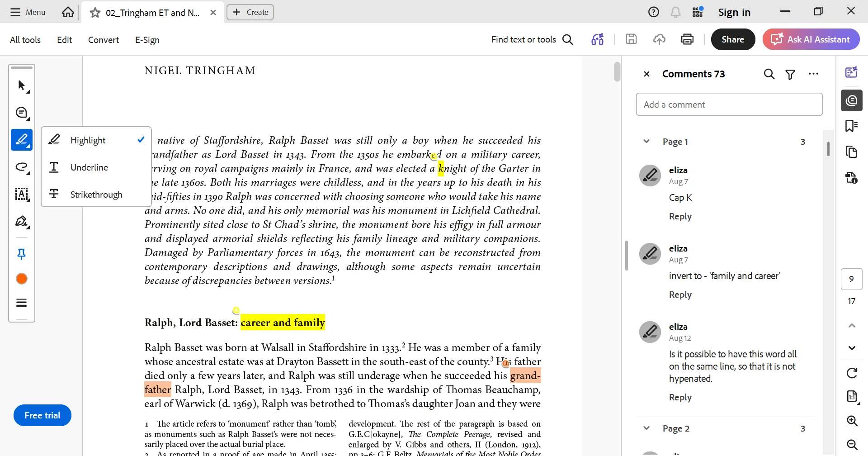
Task: Select the arrow selection tool
Action: [x=22, y=85]
